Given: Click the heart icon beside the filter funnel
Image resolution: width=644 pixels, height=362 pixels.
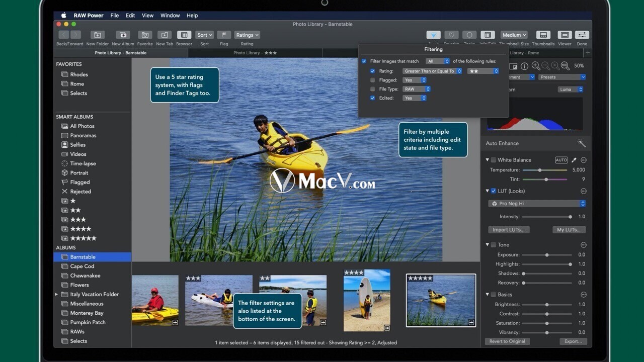Looking at the screenshot, I should 451,35.
